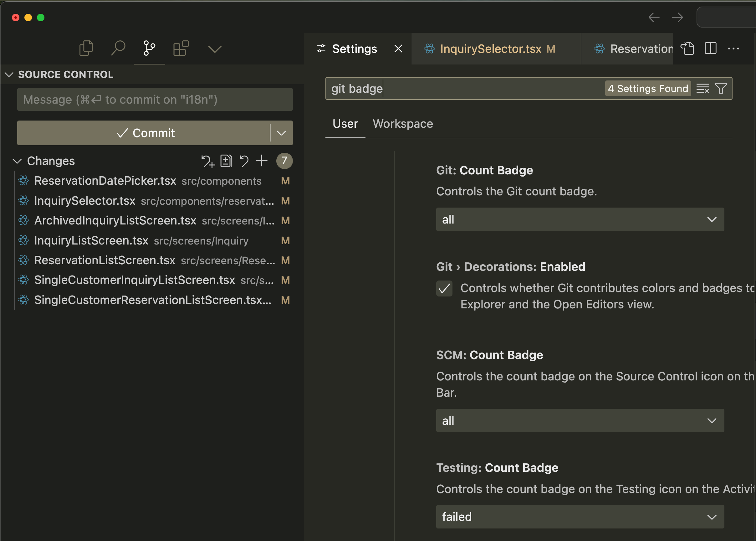
Task: Click Stage All Changes plus icon
Action: pos(262,161)
